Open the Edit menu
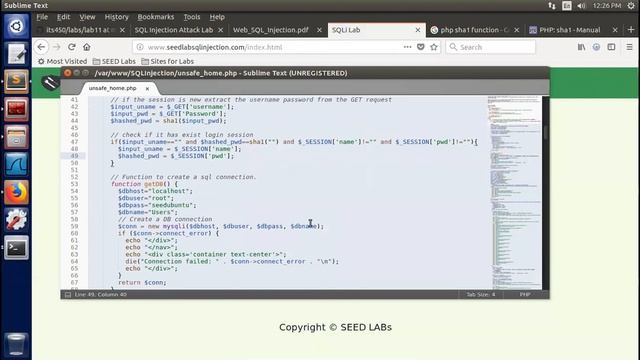The width and height of the screenshot is (640, 360). (x=63, y=17)
